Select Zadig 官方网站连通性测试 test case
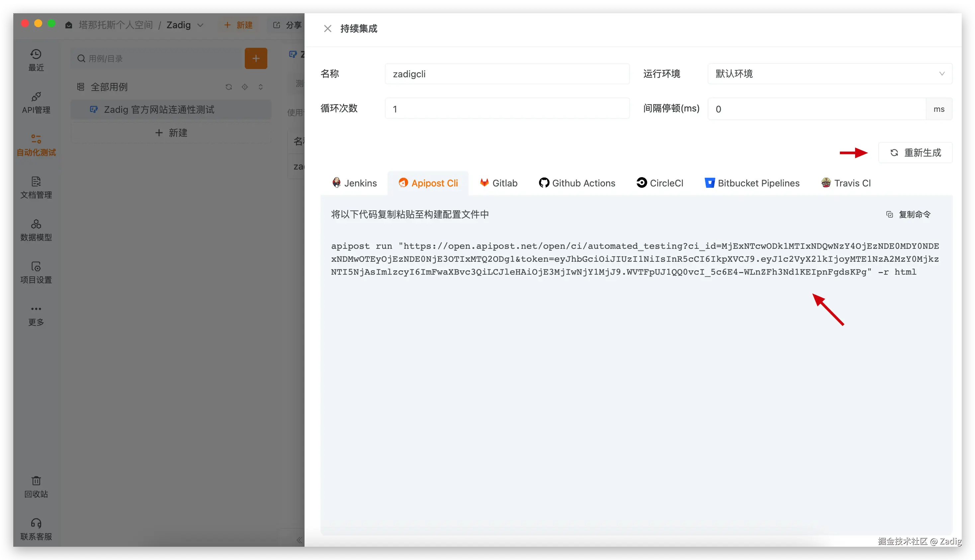This screenshot has width=975, height=560. point(159,109)
